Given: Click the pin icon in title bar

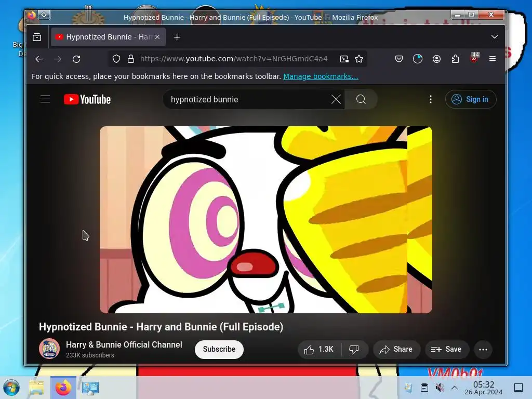Looking at the screenshot, I should tap(44, 15).
